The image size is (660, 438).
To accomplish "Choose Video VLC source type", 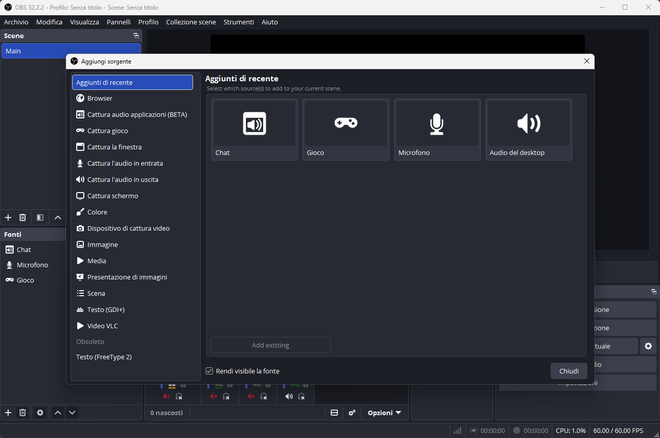I will [x=132, y=326].
